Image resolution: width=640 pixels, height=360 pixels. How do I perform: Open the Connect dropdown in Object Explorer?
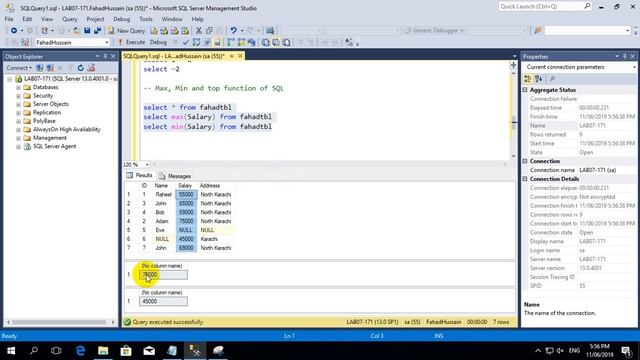pos(19,68)
